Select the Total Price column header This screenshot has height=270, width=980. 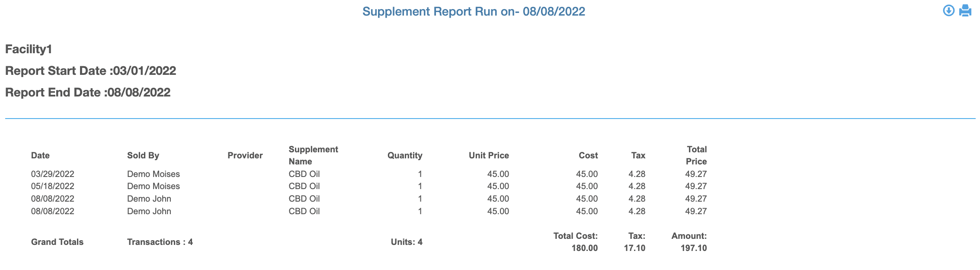coord(696,155)
